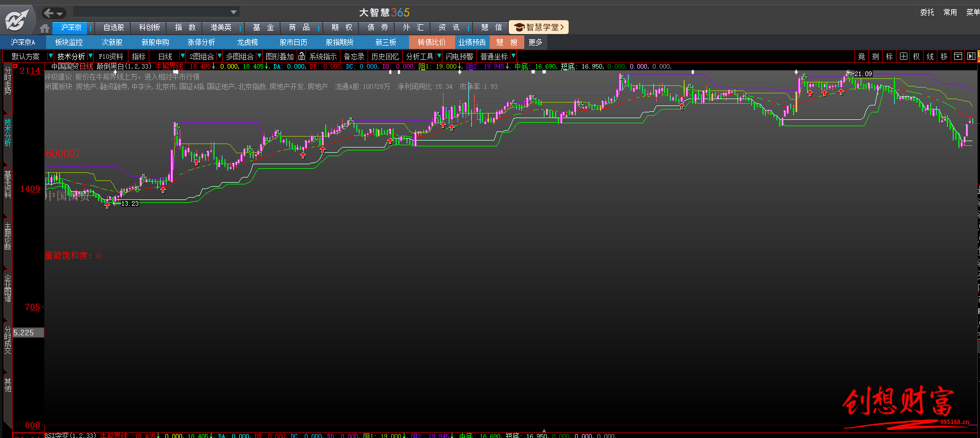Click 更多 to show more tabs

click(x=535, y=43)
